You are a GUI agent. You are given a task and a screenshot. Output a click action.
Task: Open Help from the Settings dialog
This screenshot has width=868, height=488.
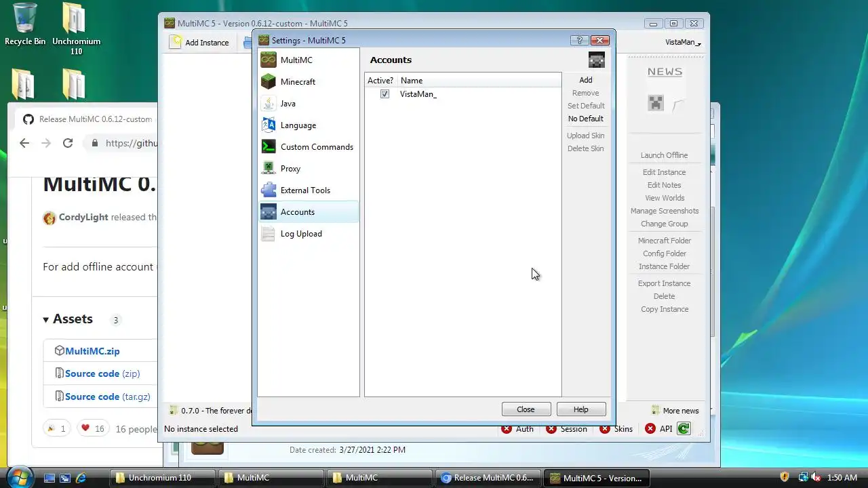click(x=581, y=409)
